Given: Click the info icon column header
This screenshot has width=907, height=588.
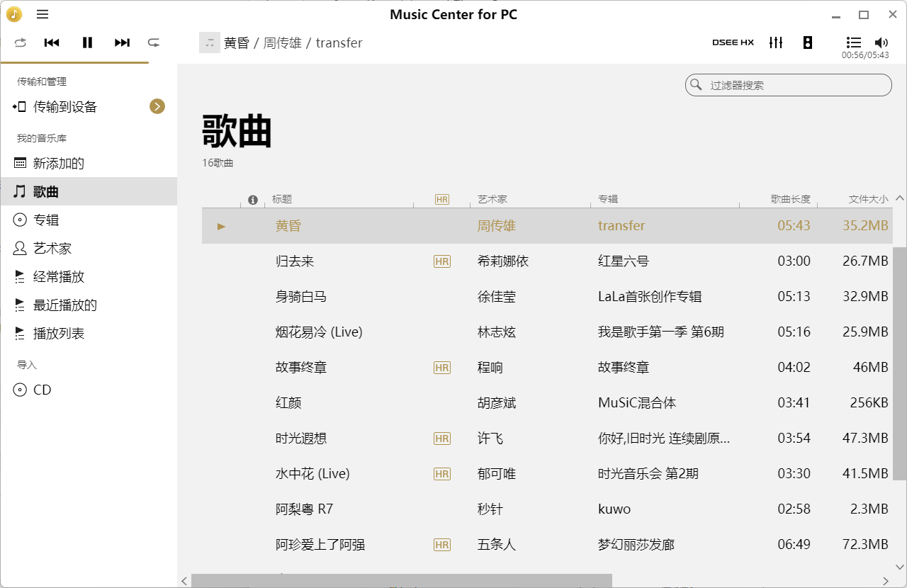Looking at the screenshot, I should tap(253, 200).
